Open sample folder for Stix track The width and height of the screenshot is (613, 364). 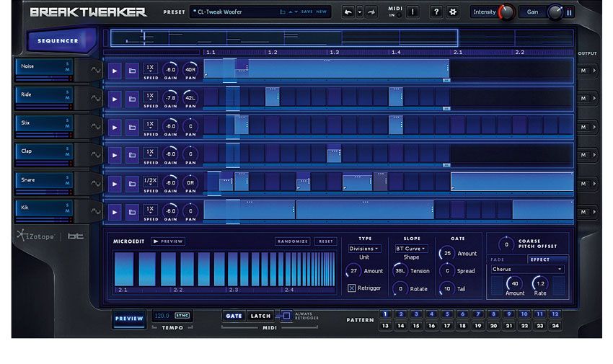point(132,127)
